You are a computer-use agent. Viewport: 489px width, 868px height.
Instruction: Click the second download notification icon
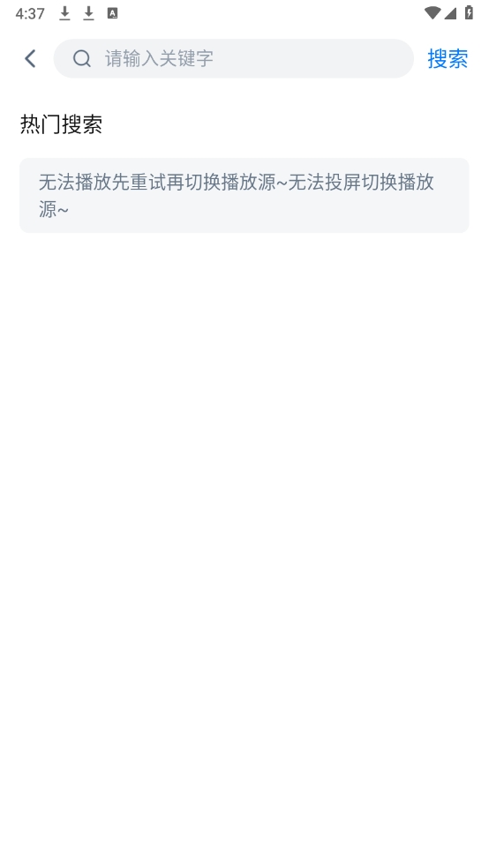[x=88, y=13]
